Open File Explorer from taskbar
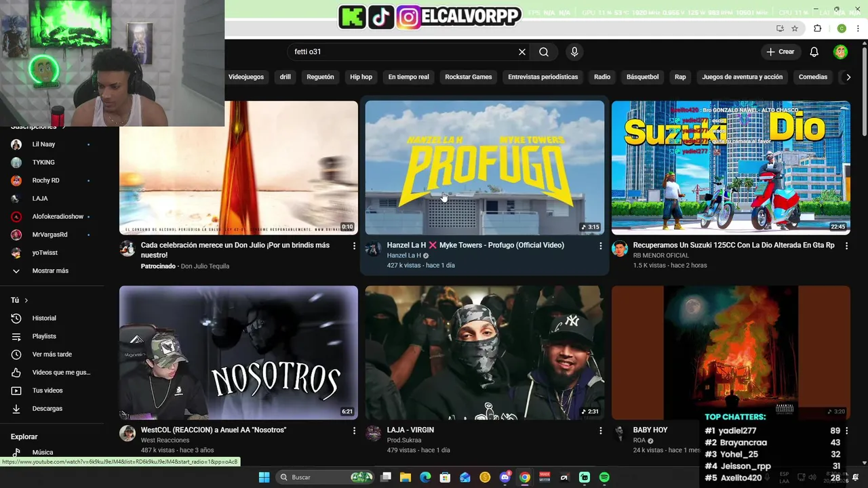 click(x=406, y=477)
